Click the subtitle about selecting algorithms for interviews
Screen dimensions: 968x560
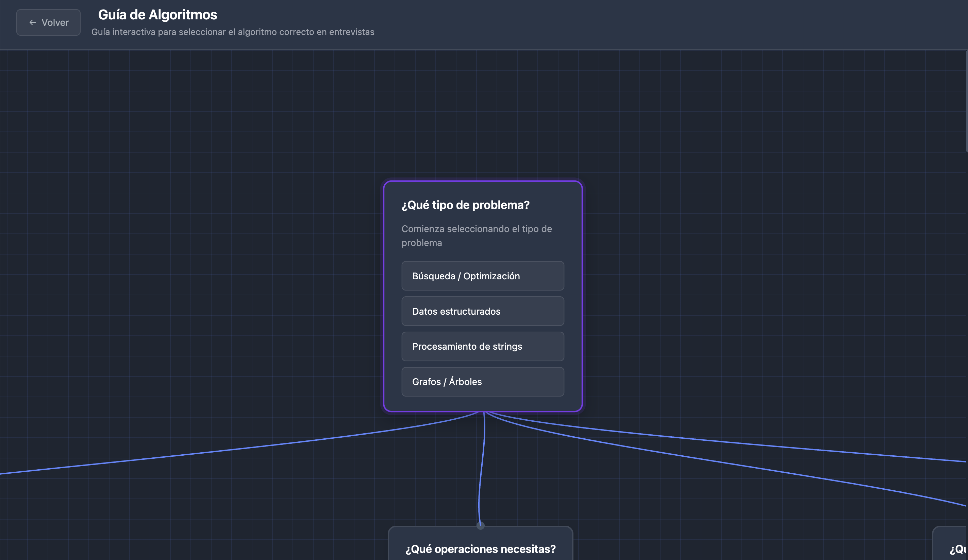coord(233,32)
